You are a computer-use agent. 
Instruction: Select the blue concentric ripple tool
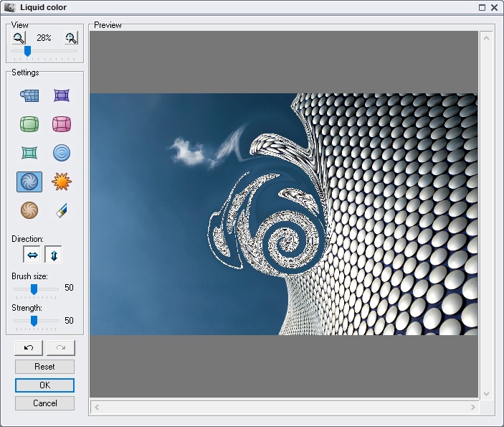[x=62, y=153]
